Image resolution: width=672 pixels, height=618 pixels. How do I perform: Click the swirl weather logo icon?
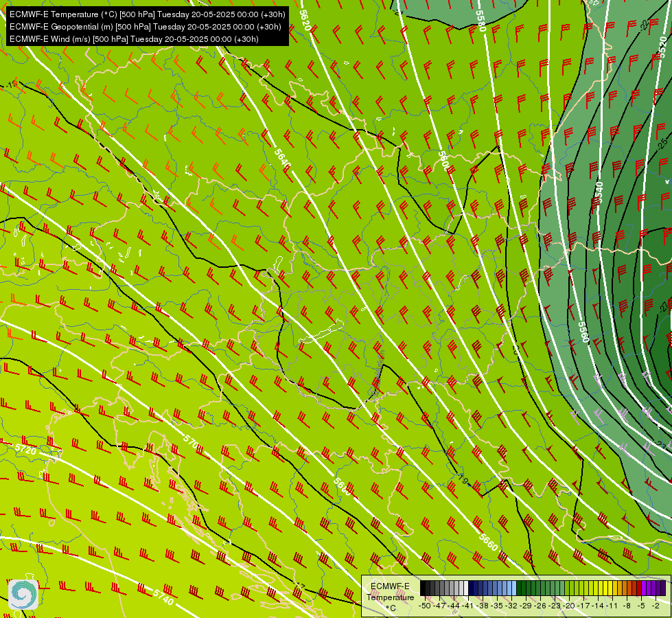[23, 594]
